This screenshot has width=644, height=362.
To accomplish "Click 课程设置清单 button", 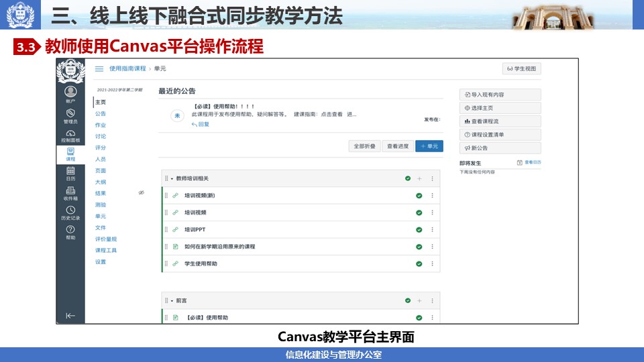I will pos(500,135).
